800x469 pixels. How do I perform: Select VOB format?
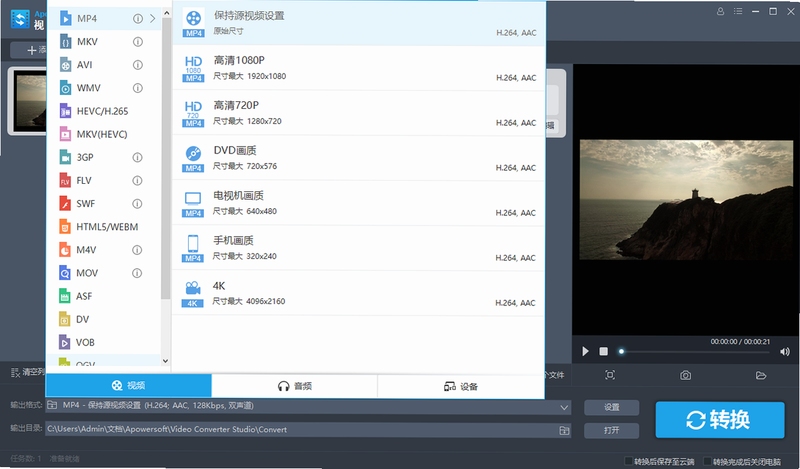[x=104, y=342]
